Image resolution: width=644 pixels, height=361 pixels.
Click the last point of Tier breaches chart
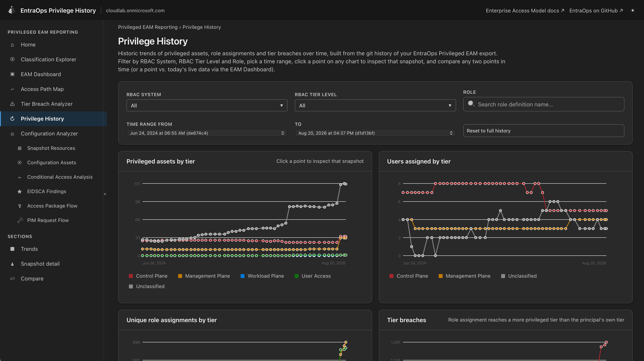click(606, 342)
